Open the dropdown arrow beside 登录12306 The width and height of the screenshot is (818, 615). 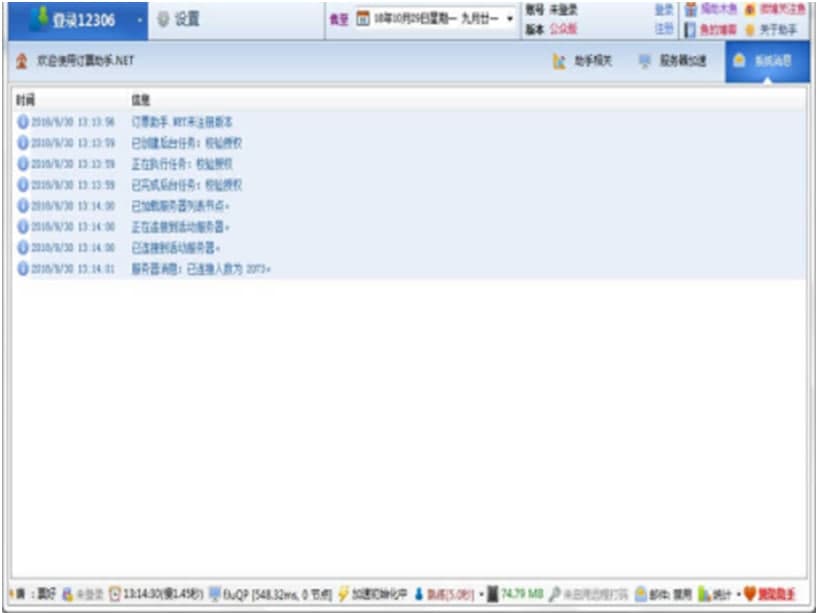139,20
